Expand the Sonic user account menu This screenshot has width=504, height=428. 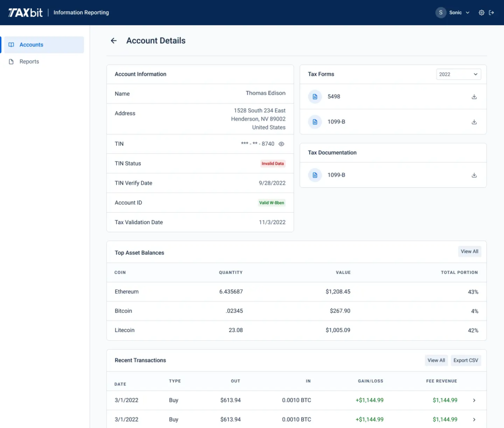point(453,12)
